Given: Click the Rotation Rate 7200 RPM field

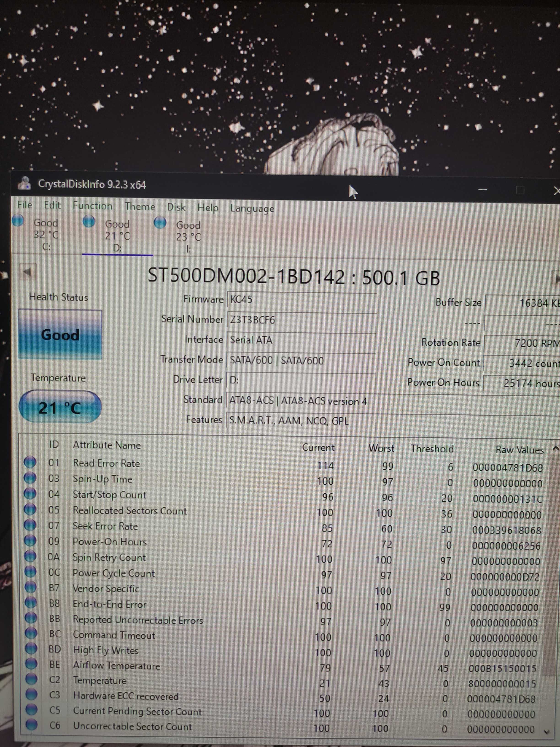Looking at the screenshot, I should 522,343.
